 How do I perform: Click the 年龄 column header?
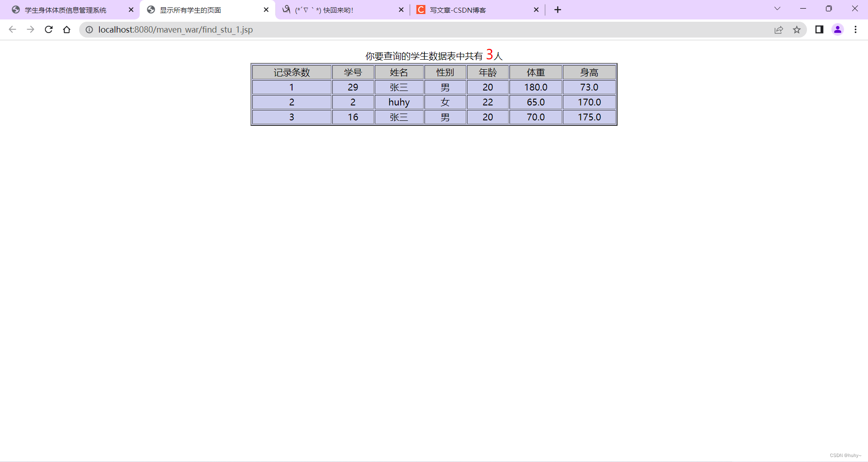click(x=487, y=72)
